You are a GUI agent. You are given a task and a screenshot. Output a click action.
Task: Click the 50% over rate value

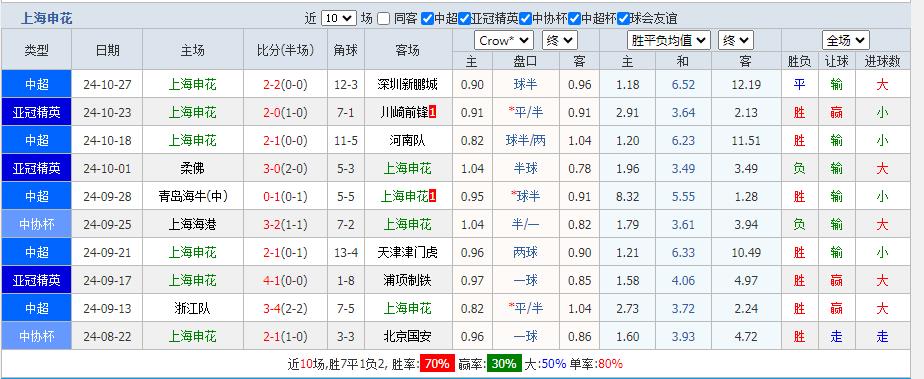553,364
